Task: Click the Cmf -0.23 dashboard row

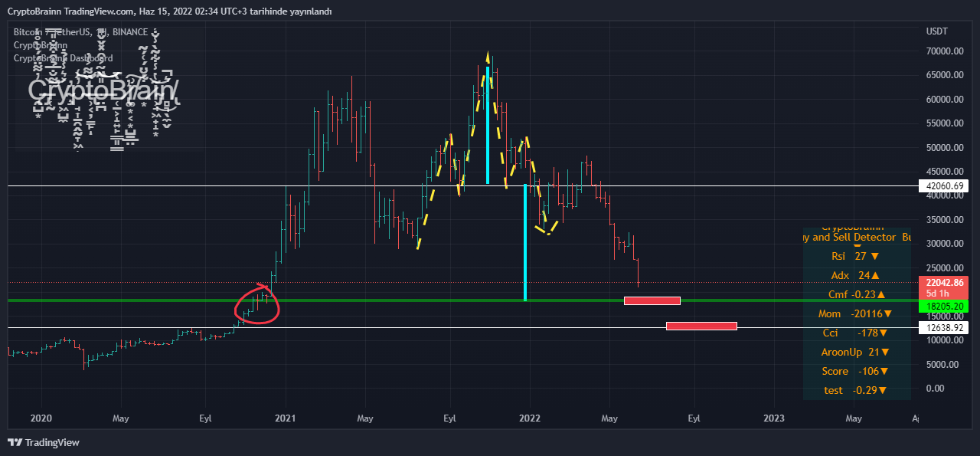Action: point(856,294)
